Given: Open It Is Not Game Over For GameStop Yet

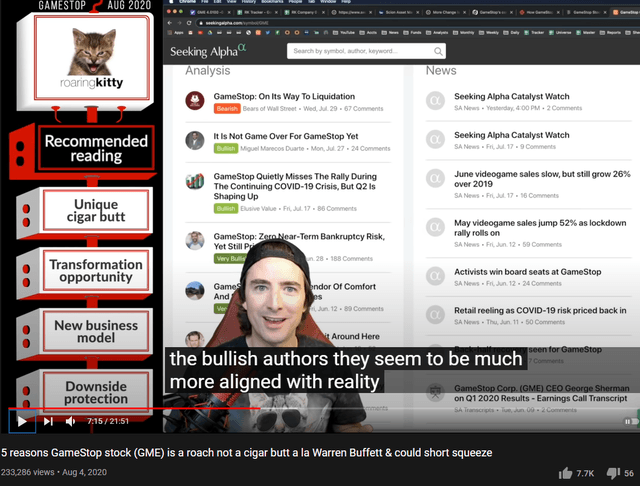Looking at the screenshot, I should pyautogui.click(x=286, y=136).
